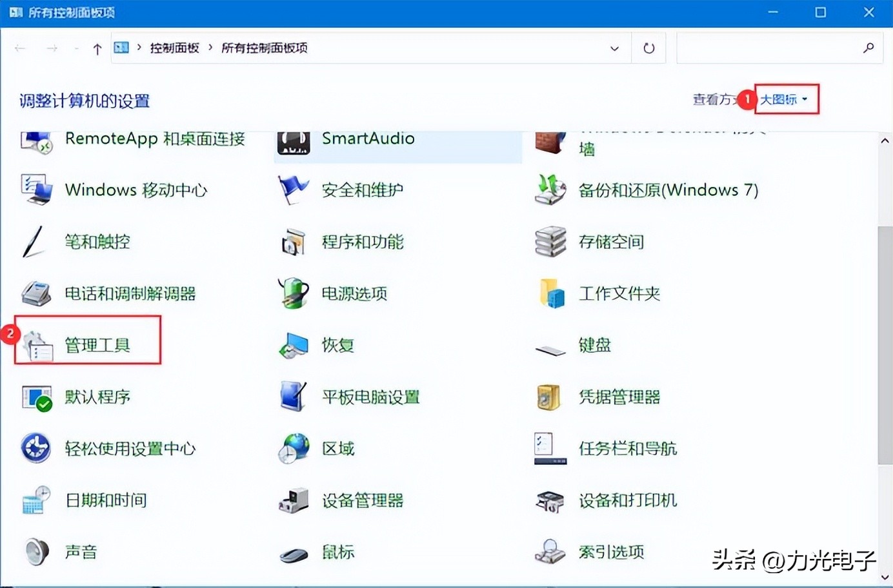Open 管理工具 (Administrative Tools)
The image size is (893, 588).
pyautogui.click(x=97, y=345)
